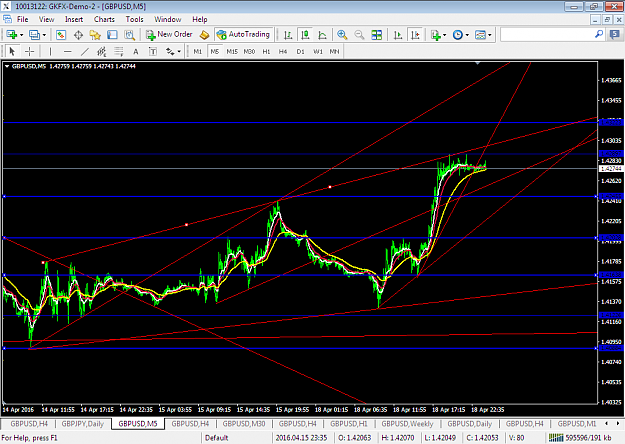Expand the Templates dropdown arrow
The height and width of the screenshot is (444, 625).
click(489, 35)
